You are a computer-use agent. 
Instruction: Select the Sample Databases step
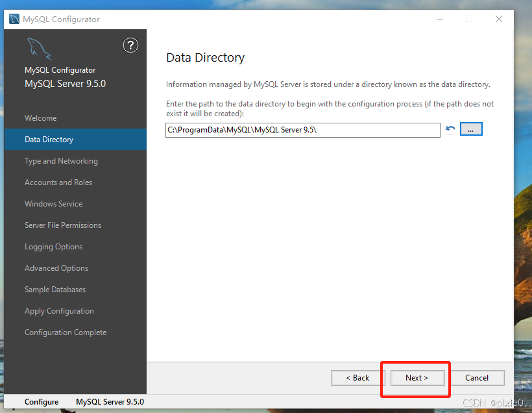tap(75, 289)
